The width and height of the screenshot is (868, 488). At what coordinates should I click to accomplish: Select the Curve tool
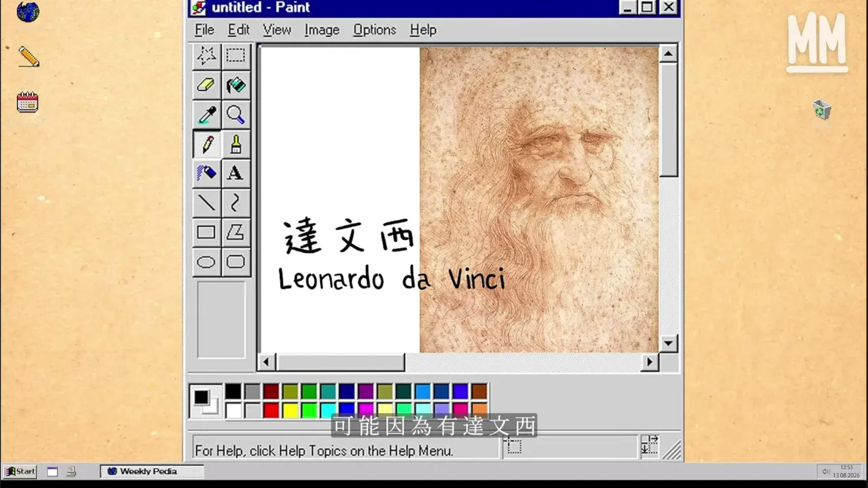pyautogui.click(x=236, y=202)
